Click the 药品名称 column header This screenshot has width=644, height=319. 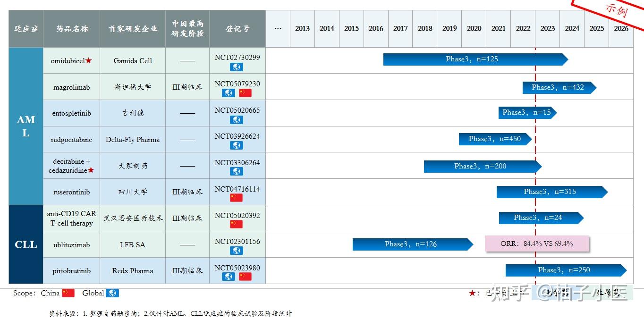point(71,28)
